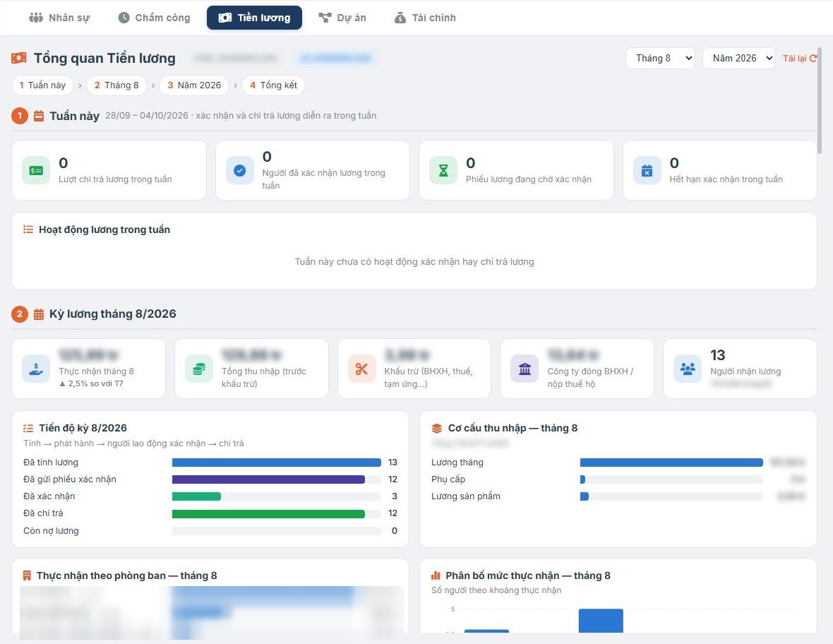This screenshot has width=833, height=644.
Task: Click the blue checkmark icon for Người đã xác nhận
Action: click(x=239, y=171)
